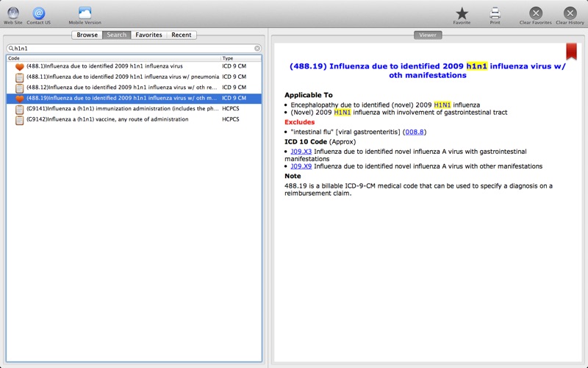Screen dimensions: 588x368
Task: Select the Search tab
Action: click(x=117, y=35)
